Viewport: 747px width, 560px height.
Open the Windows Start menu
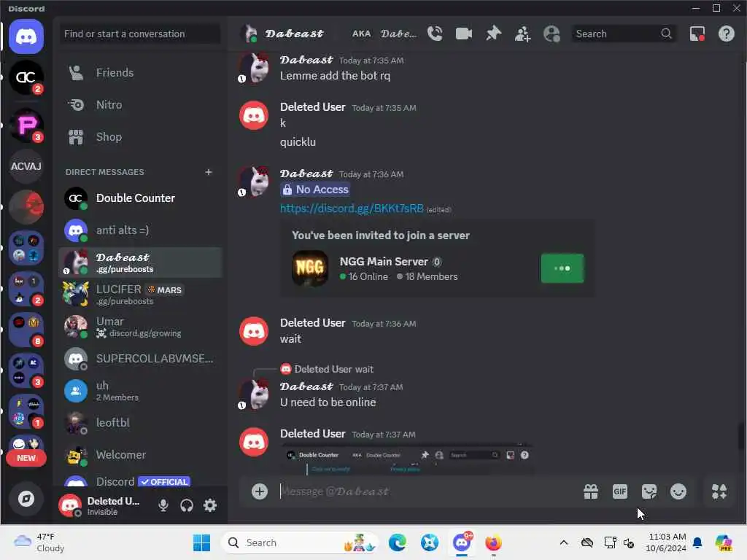coord(201,542)
